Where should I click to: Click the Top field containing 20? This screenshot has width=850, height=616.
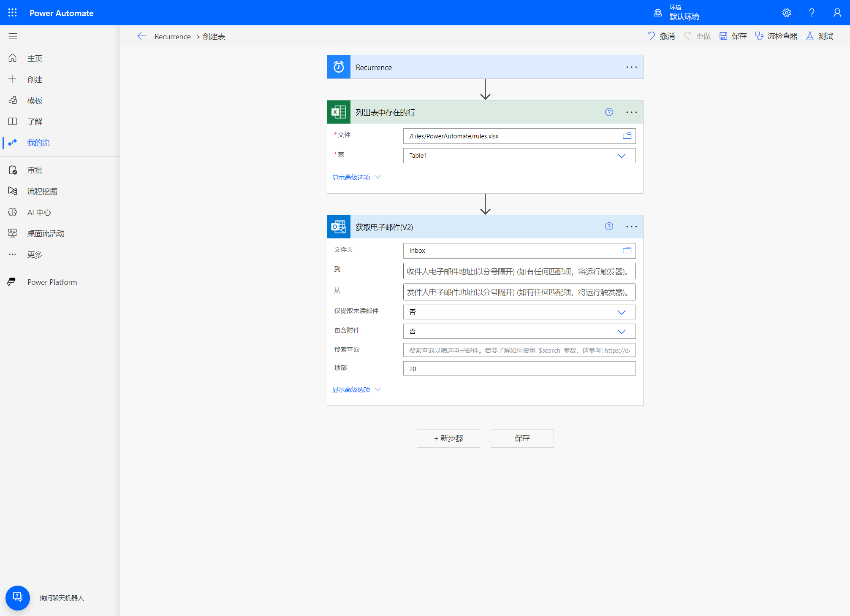(519, 369)
